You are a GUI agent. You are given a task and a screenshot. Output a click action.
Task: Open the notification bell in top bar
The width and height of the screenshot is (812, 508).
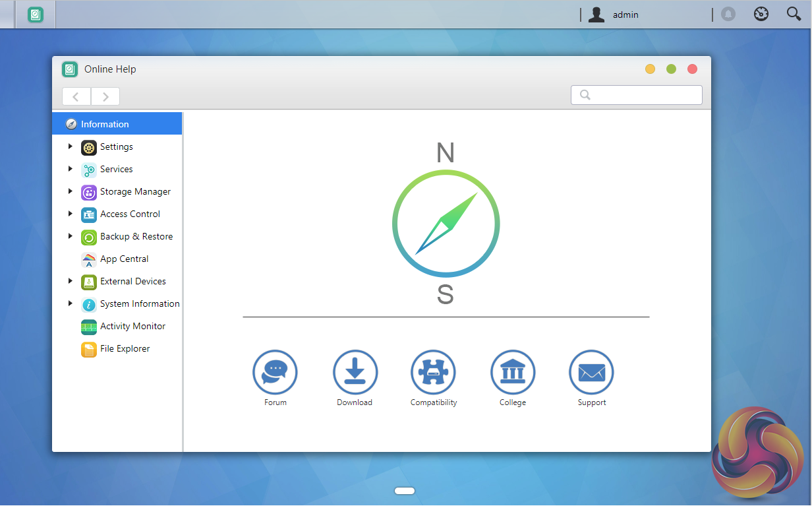pos(728,14)
